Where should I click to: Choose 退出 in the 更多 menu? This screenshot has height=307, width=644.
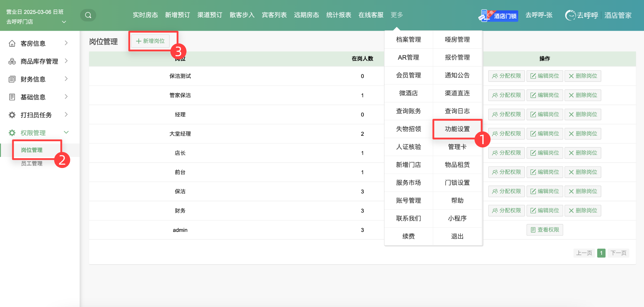(457, 236)
